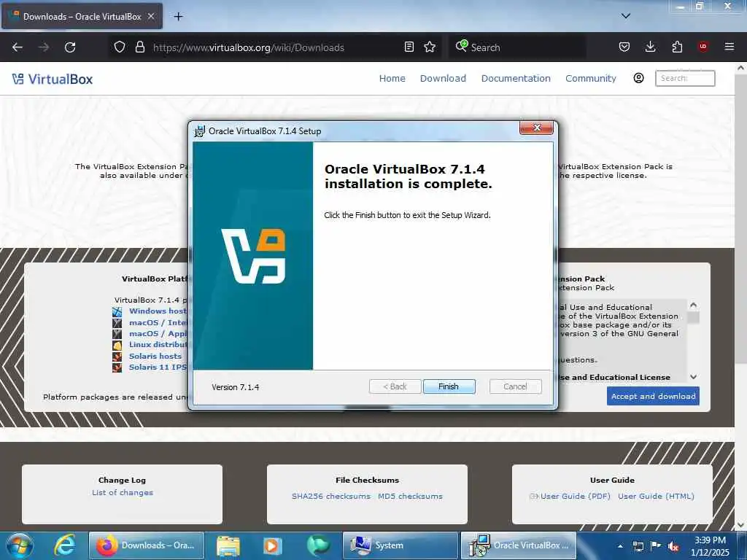
Task: Switch to Oracle VirtualBox setup taskbar button
Action: [x=519, y=545]
